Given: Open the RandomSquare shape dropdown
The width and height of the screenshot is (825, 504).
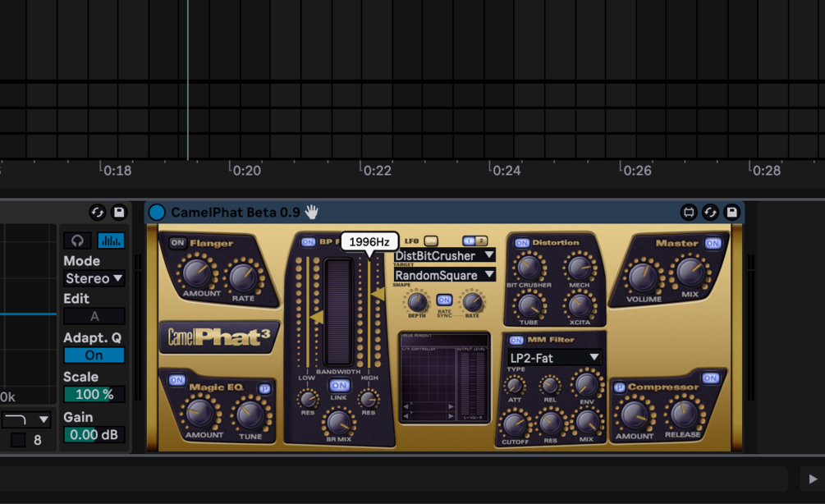Looking at the screenshot, I should click(445, 275).
